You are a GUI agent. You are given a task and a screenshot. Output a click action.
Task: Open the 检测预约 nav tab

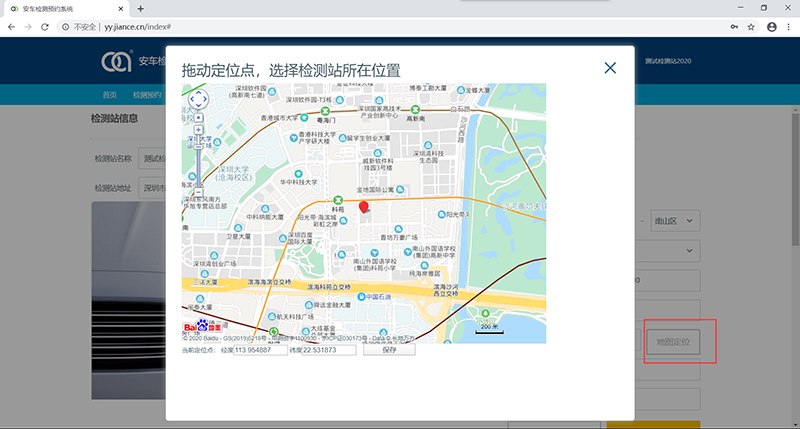(x=147, y=95)
